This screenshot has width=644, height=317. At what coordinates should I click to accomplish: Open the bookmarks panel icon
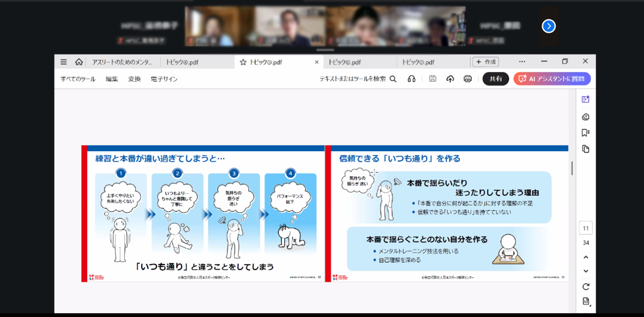tap(586, 133)
